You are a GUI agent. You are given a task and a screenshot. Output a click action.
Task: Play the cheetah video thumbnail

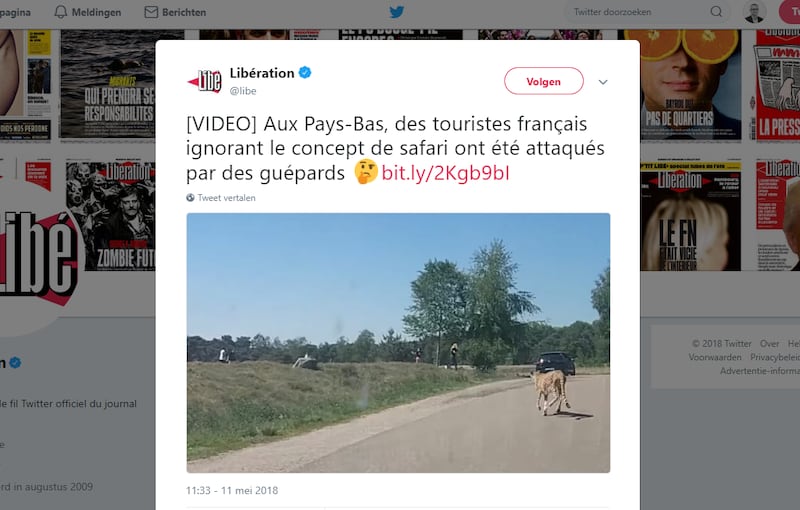398,343
